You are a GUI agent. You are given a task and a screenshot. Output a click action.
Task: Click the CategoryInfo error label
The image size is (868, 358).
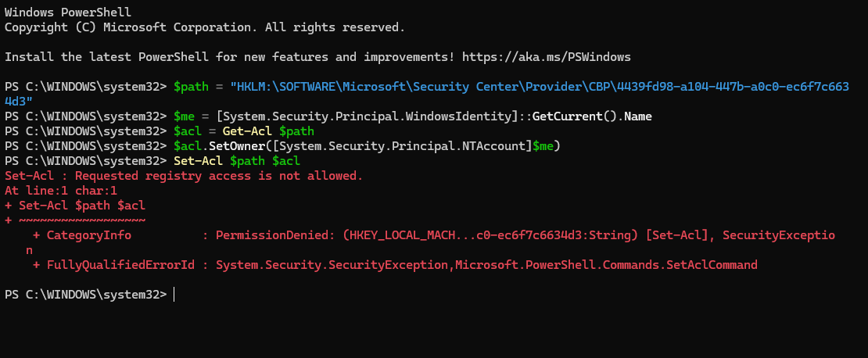pos(88,236)
